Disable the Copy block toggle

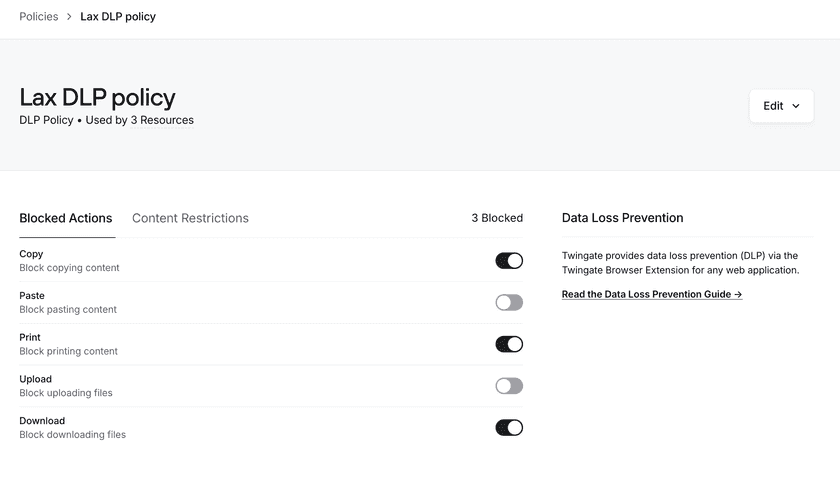[x=509, y=261]
